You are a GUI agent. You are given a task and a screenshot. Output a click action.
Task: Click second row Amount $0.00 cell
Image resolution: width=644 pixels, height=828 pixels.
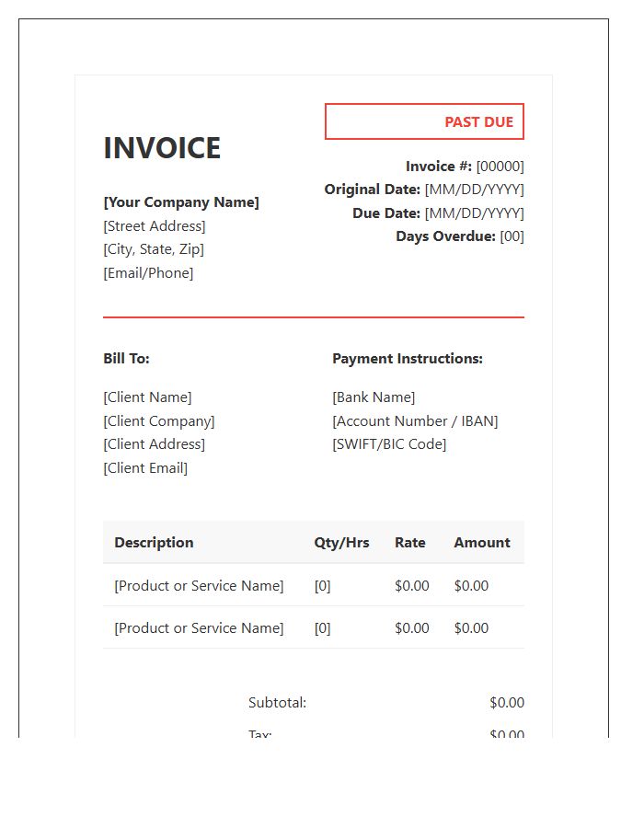point(471,627)
